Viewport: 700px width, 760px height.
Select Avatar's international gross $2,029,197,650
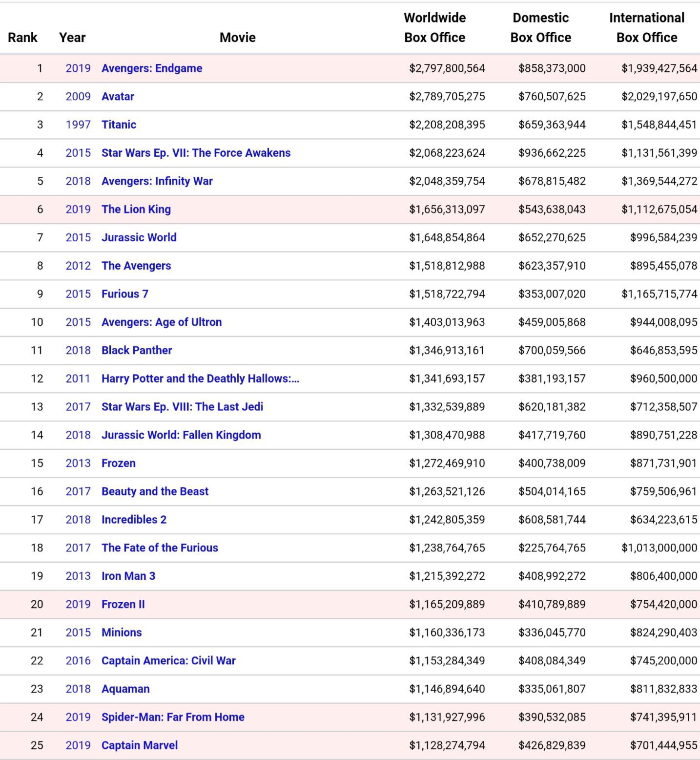tap(659, 97)
